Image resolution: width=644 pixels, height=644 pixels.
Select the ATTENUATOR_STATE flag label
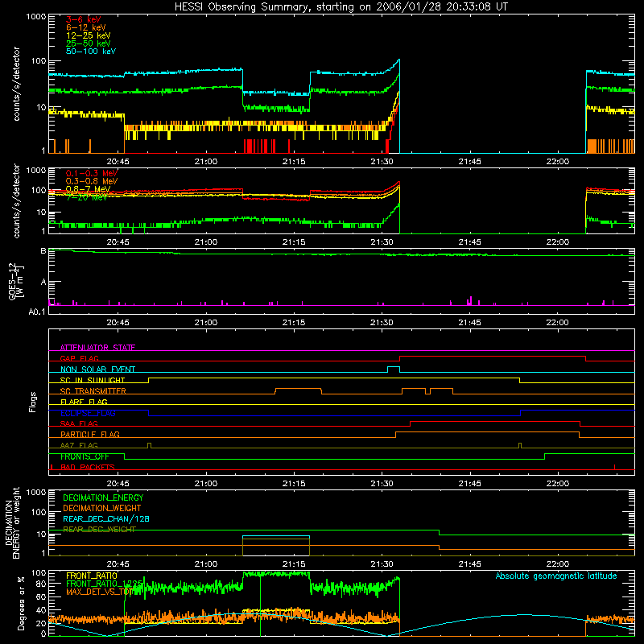(x=97, y=348)
